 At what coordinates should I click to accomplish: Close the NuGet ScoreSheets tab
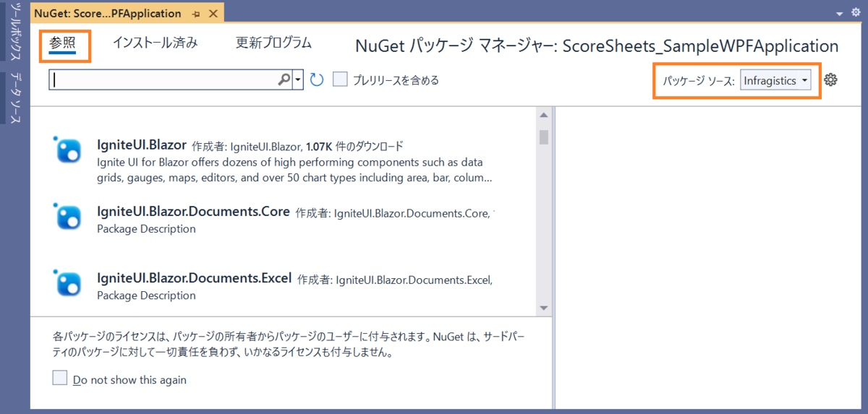coord(213,14)
